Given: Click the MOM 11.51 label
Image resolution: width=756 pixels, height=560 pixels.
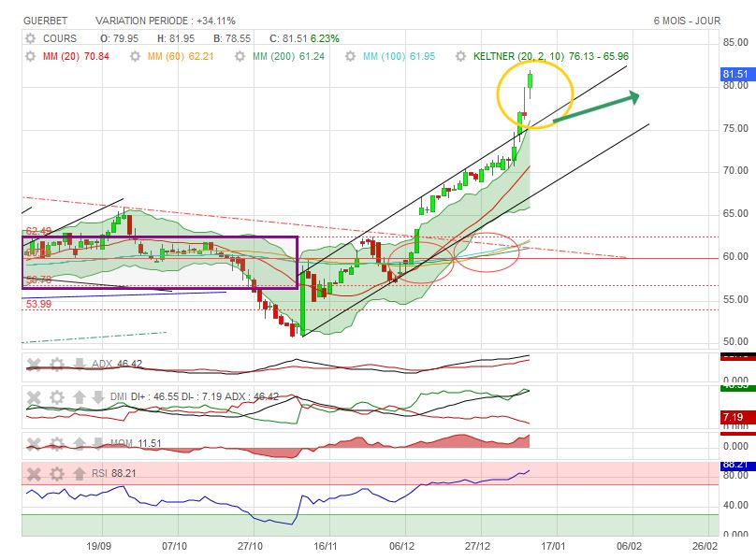Looking at the screenshot, I should [136, 443].
